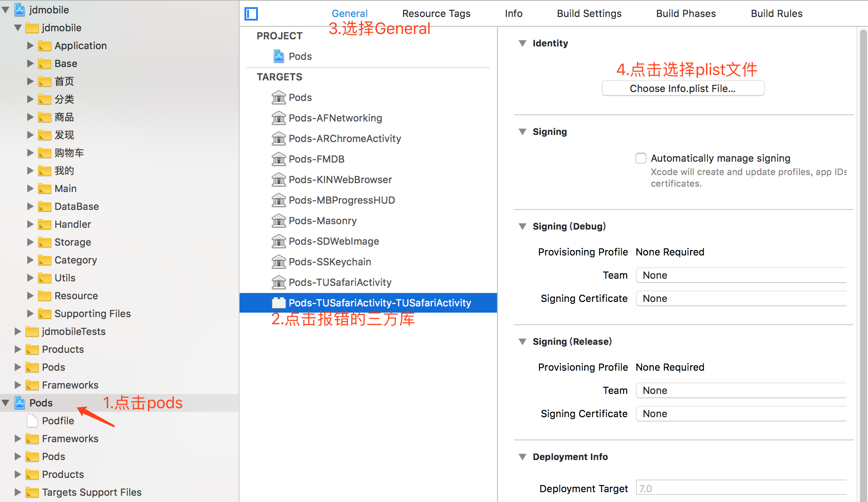Select the Pods-AFNetworking target icon

[x=279, y=118]
